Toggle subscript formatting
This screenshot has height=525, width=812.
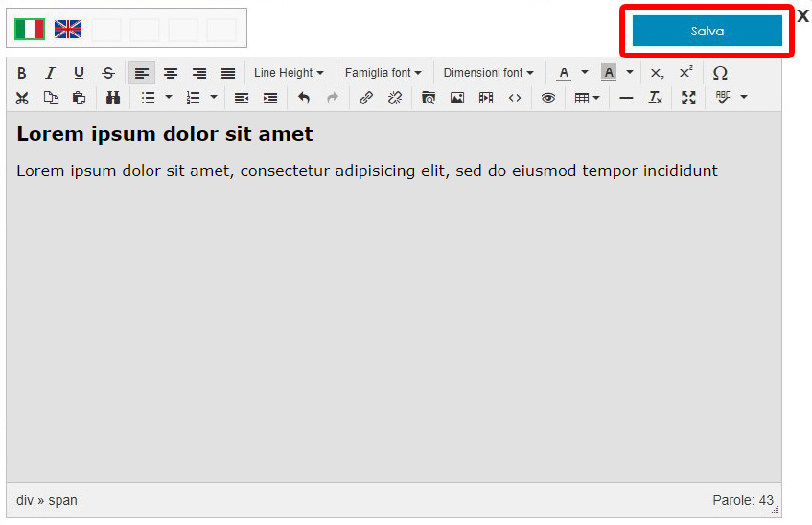click(x=657, y=73)
